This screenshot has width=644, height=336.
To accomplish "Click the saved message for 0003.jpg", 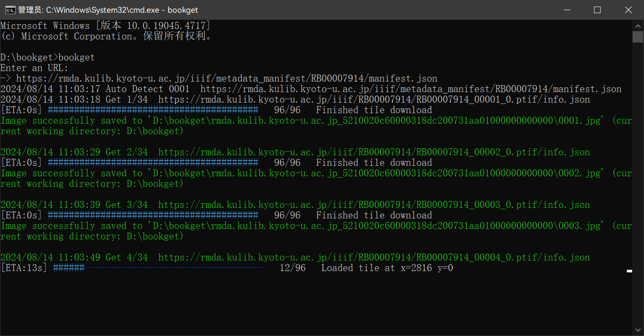I will (x=316, y=231).
